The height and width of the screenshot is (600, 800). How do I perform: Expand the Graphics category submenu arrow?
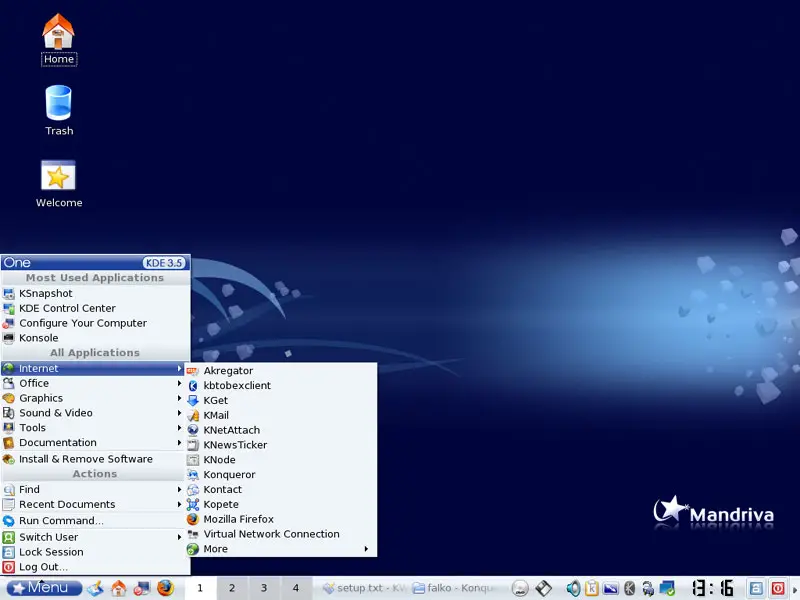[x=179, y=398]
